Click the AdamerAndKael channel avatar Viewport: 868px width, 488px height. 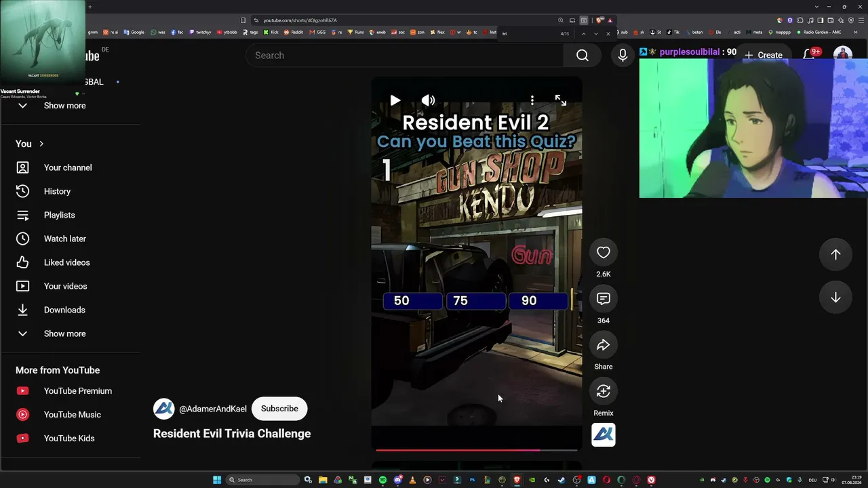164,409
